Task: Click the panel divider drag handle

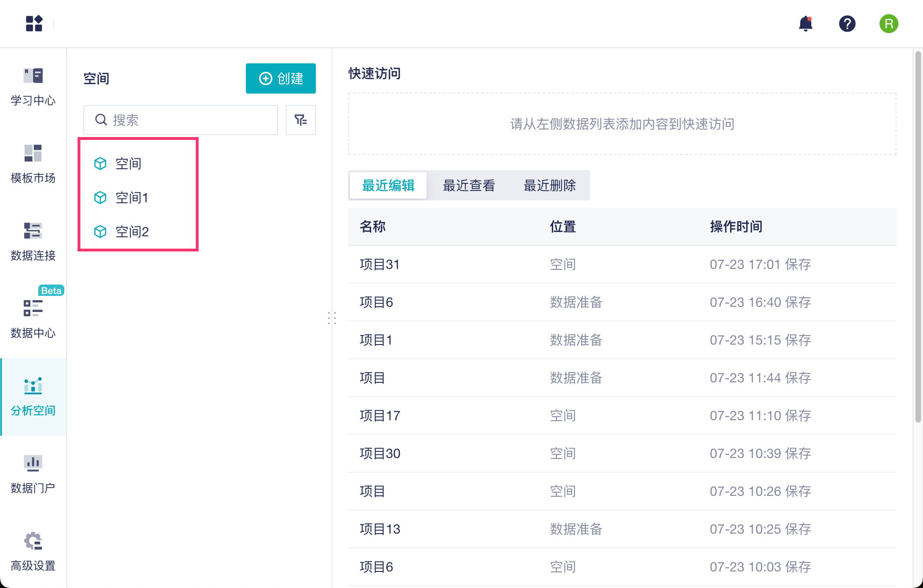Action: click(332, 318)
